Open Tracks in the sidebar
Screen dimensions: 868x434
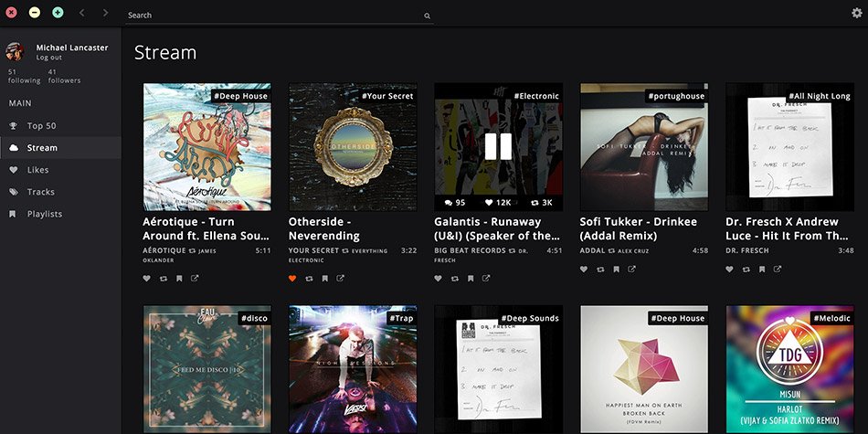click(x=60, y=192)
